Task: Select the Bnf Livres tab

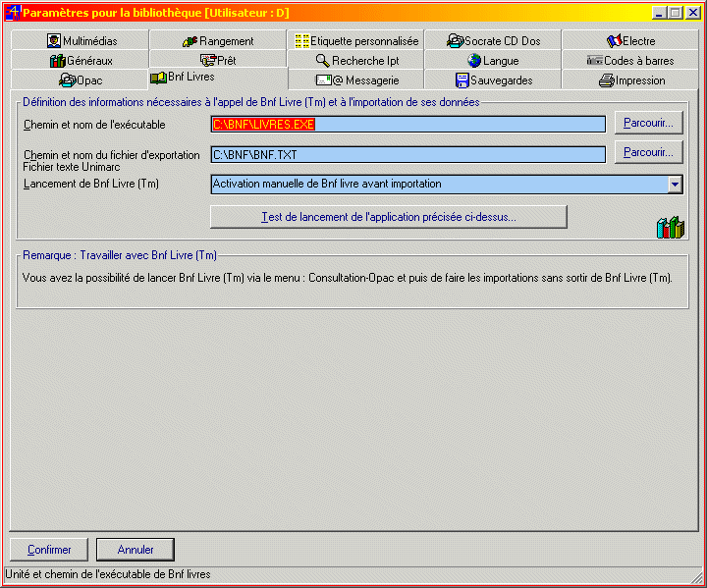Action: tap(218, 79)
